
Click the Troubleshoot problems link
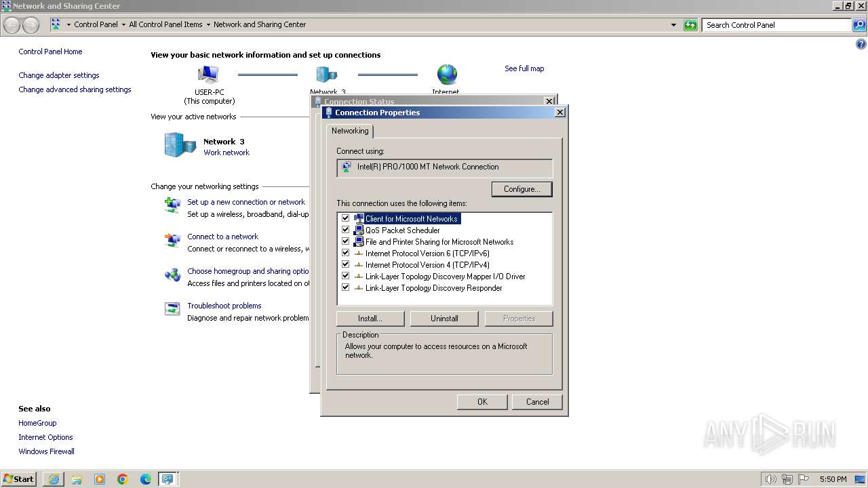(224, 306)
